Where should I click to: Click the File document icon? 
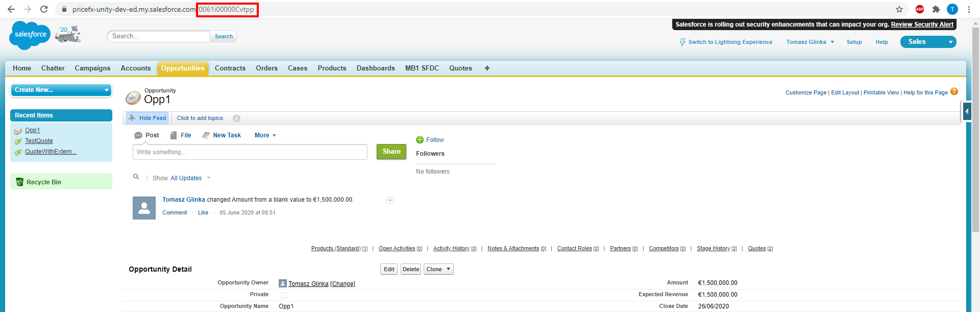pyautogui.click(x=174, y=135)
